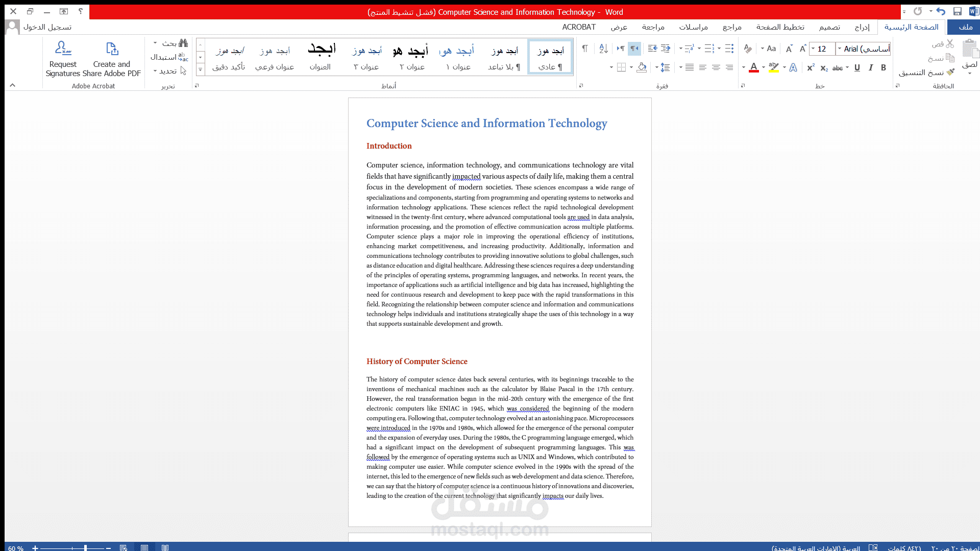Grow the font size

click(803, 49)
